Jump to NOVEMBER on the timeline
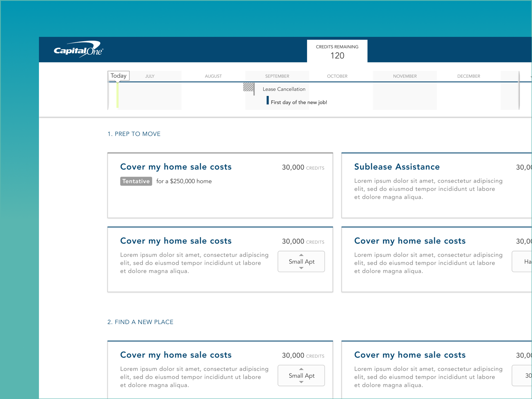The height and width of the screenshot is (399, 532). tap(405, 76)
